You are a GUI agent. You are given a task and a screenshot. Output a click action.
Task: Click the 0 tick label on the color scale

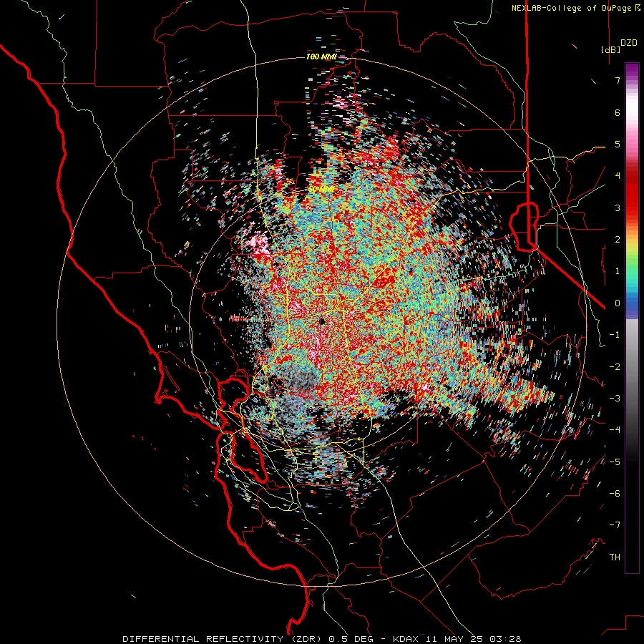click(618, 303)
